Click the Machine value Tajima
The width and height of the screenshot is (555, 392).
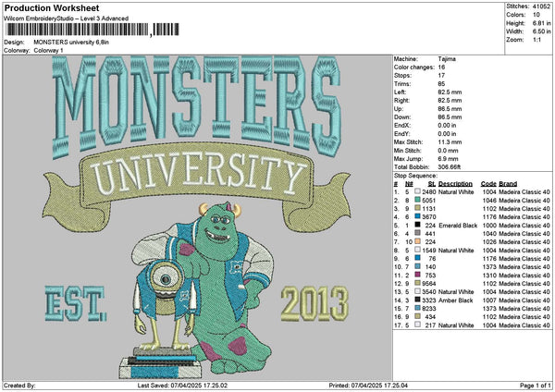pos(447,59)
